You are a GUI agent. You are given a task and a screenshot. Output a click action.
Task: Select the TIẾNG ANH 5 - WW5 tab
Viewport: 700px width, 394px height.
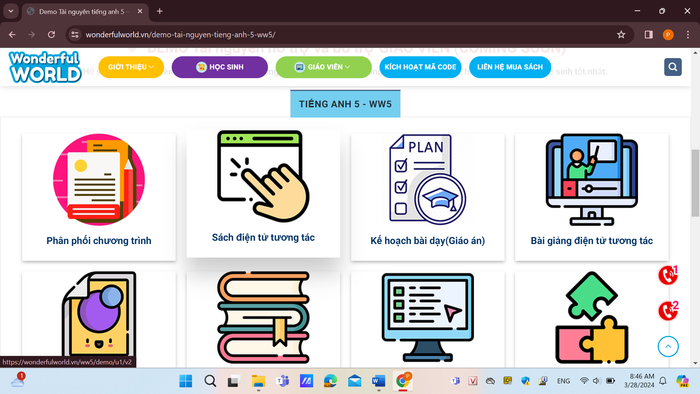(345, 104)
